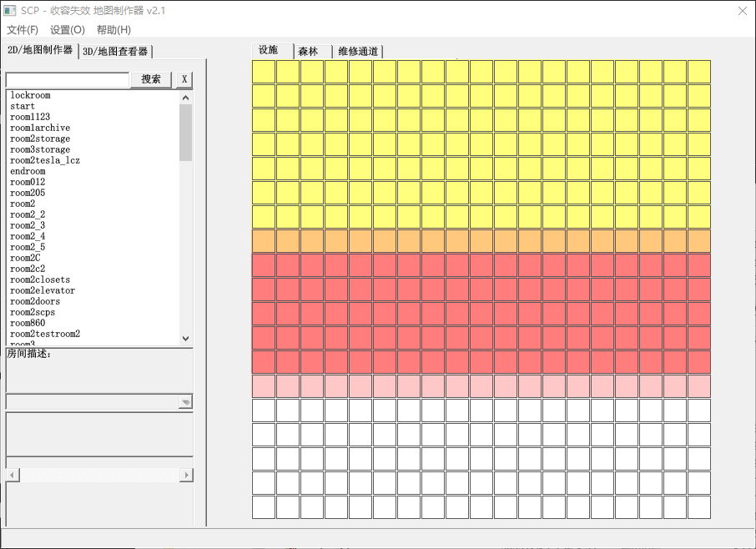Viewport: 756px width, 549px height.
Task: Select endroom in the room list
Action: click(x=28, y=171)
